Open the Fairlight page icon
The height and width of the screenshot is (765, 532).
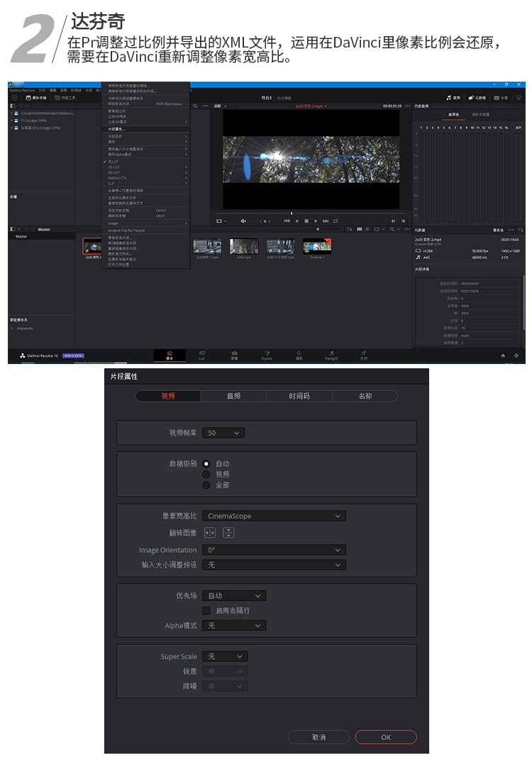click(x=331, y=355)
